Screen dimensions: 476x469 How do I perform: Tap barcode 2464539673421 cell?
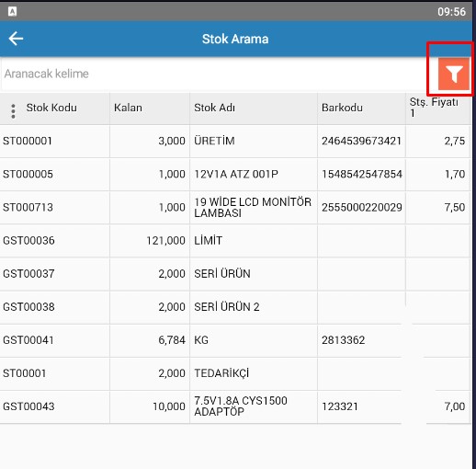pos(361,141)
